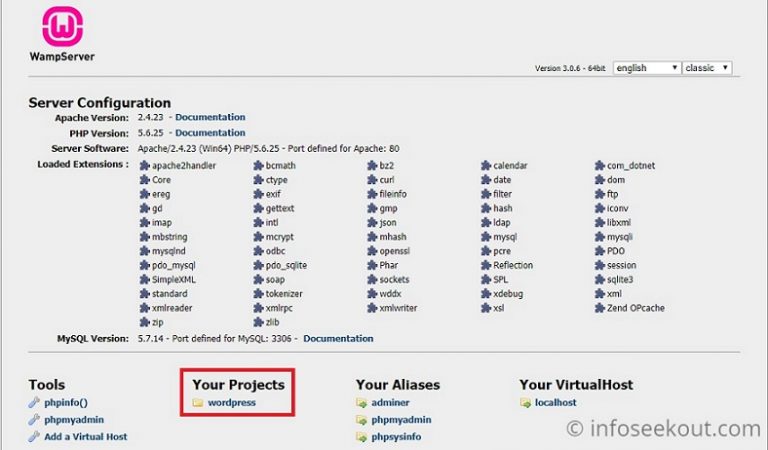Click puzzle icon beside calendar
This screenshot has height=450, width=768.
486,166
